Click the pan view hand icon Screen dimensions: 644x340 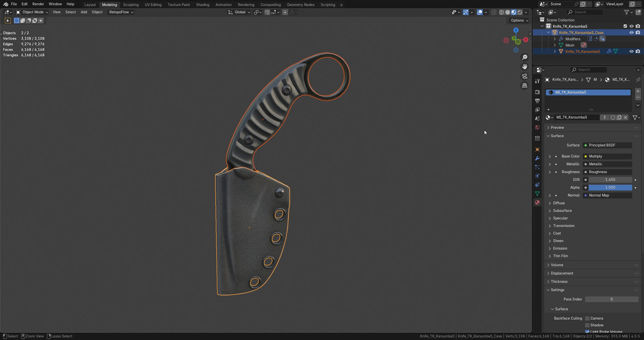click(525, 67)
